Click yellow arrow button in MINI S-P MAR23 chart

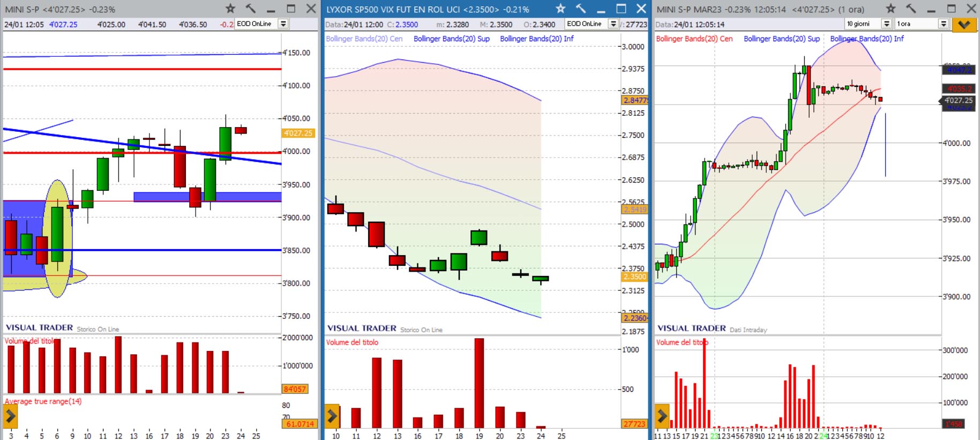[x=662, y=416]
